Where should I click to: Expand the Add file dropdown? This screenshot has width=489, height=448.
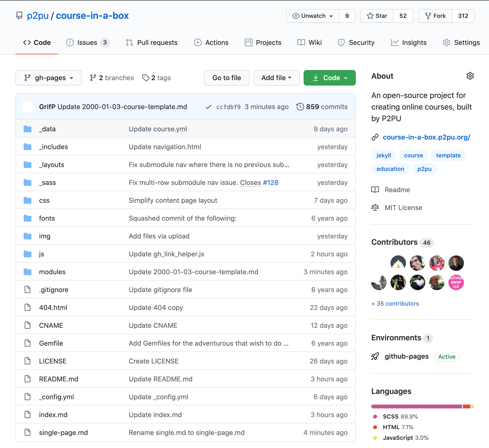276,78
